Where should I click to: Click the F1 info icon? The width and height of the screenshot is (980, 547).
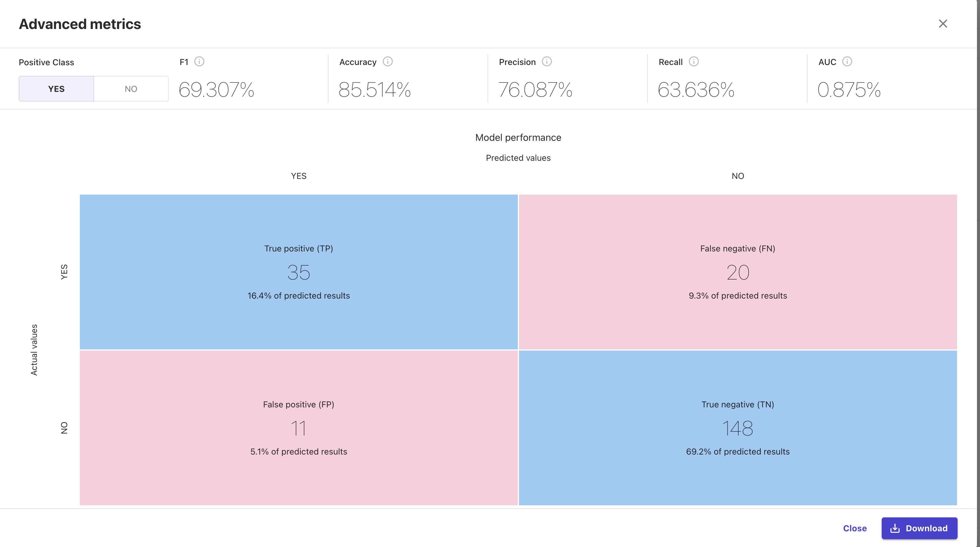199,62
